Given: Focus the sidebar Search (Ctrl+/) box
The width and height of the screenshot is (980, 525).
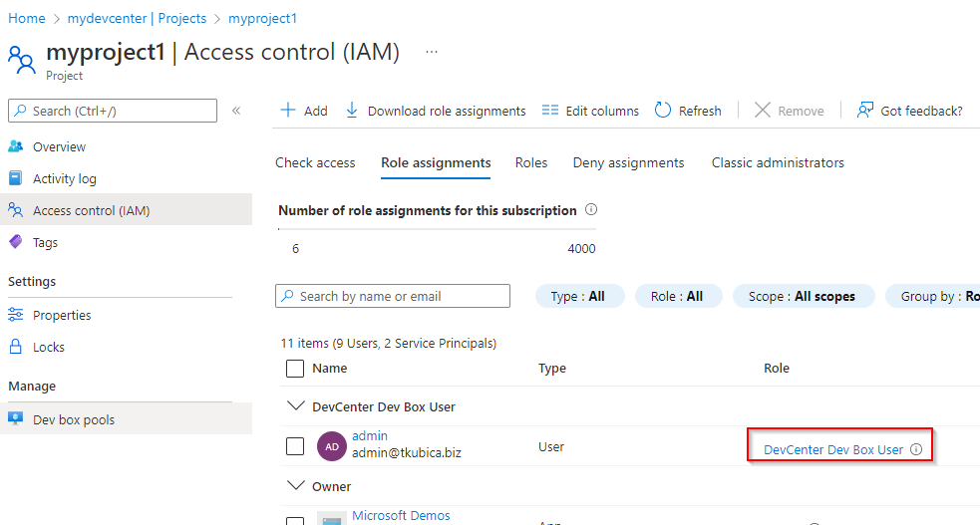Looking at the screenshot, I should [113, 111].
